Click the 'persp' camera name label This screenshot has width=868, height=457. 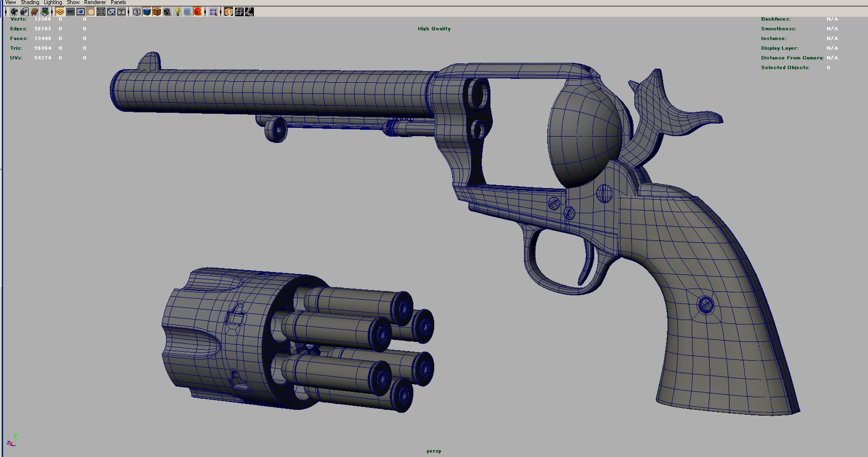(434, 451)
